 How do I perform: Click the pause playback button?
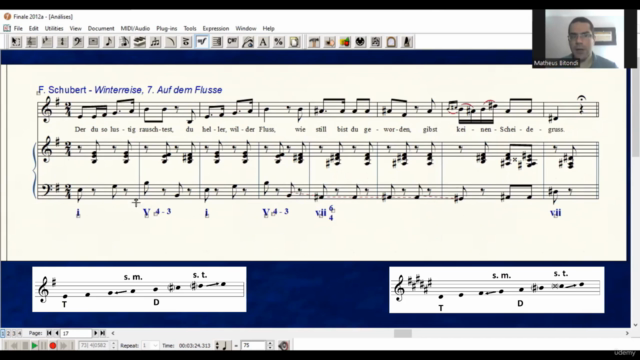[x=43, y=346]
